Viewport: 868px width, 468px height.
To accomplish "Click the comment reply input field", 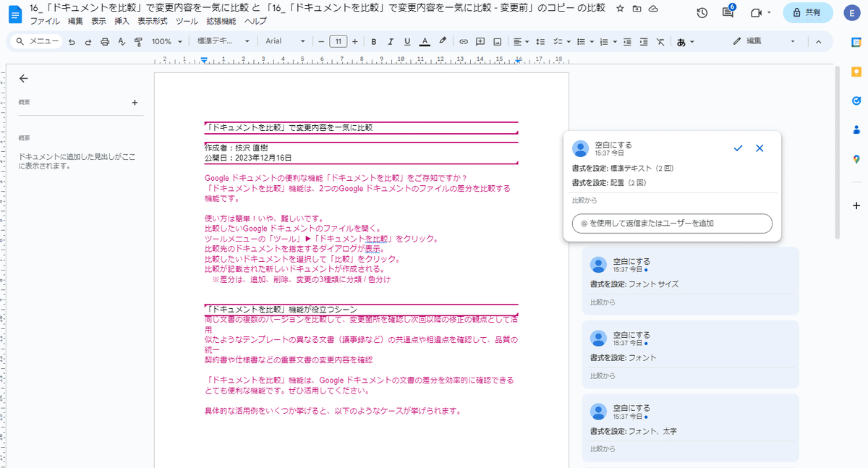I will (x=671, y=224).
